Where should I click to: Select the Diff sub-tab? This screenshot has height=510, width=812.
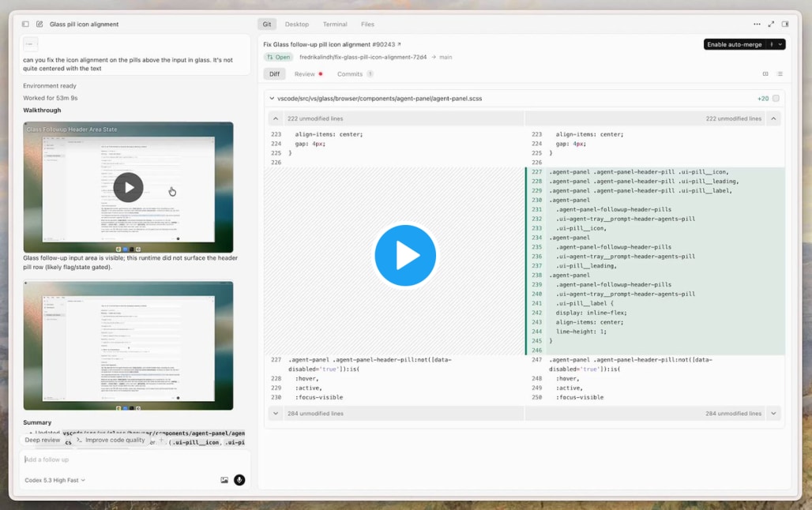pos(274,74)
